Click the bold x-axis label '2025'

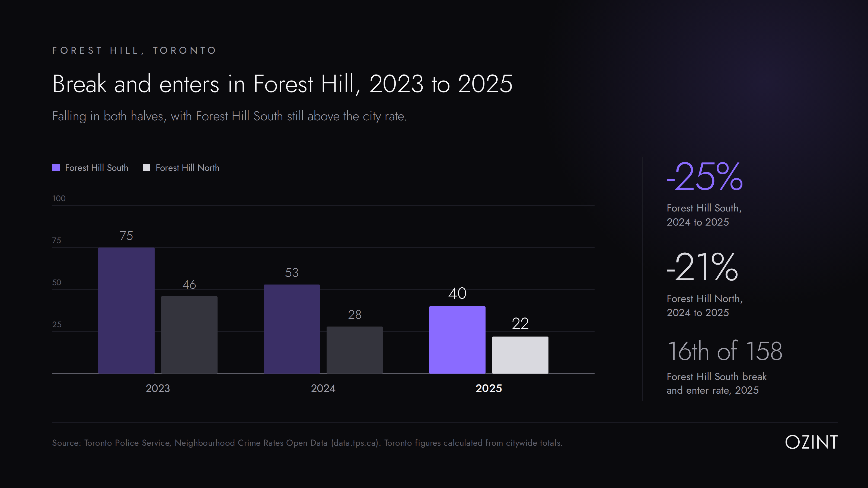point(489,388)
